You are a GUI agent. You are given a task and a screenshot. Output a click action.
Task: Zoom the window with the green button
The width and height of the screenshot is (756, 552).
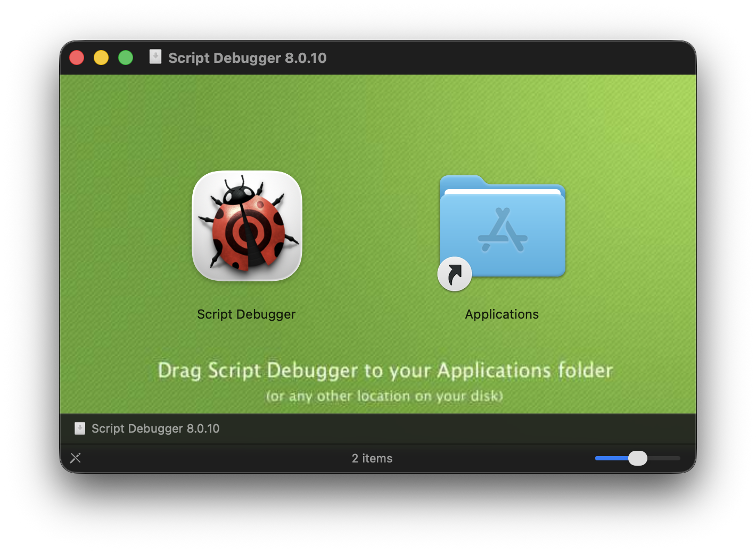pos(126,58)
